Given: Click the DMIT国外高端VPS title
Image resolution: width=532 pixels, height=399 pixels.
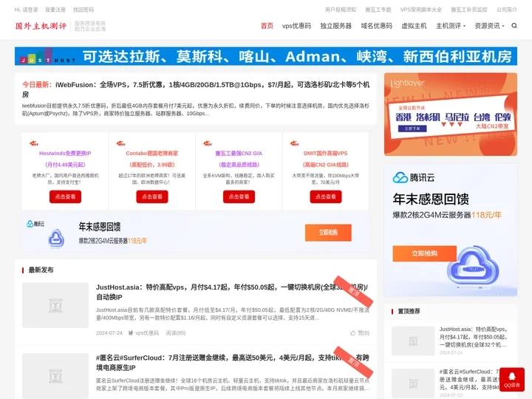Looking at the screenshot, I should click(x=326, y=154).
